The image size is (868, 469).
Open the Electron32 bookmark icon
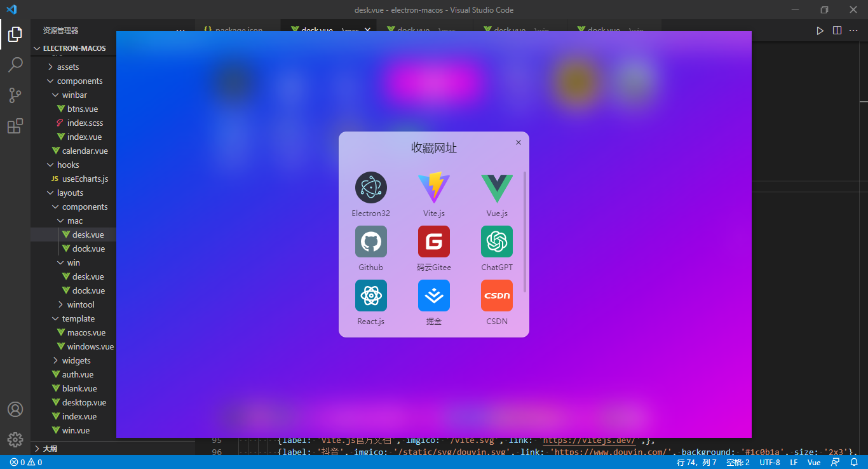(370, 187)
